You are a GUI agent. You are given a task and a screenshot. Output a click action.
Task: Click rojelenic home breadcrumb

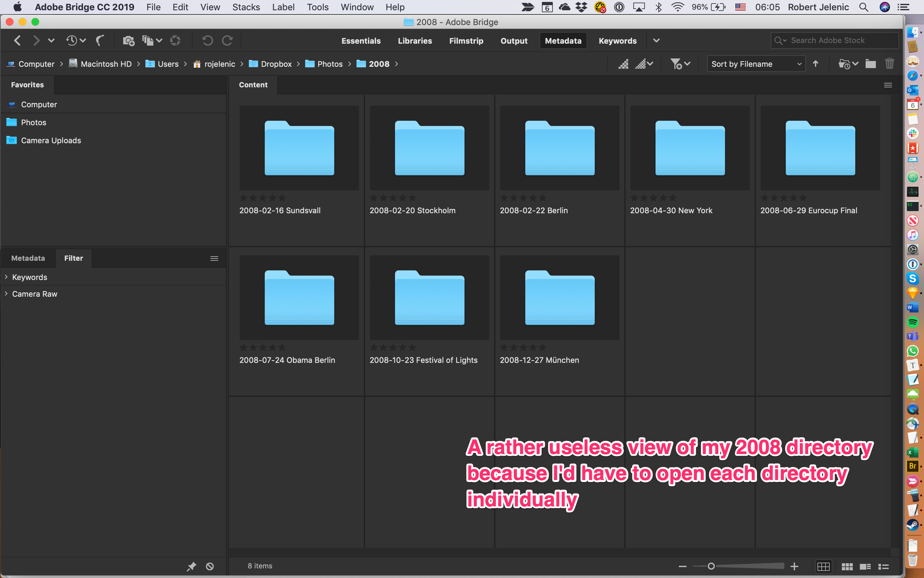[x=214, y=64]
